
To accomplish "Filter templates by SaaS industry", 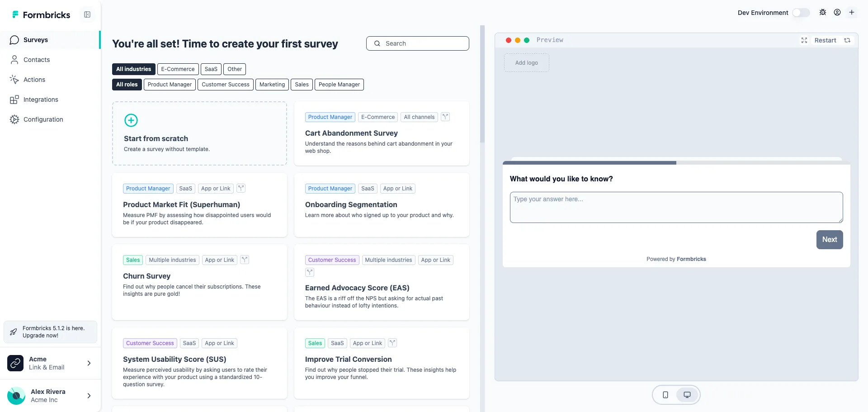I will point(211,69).
